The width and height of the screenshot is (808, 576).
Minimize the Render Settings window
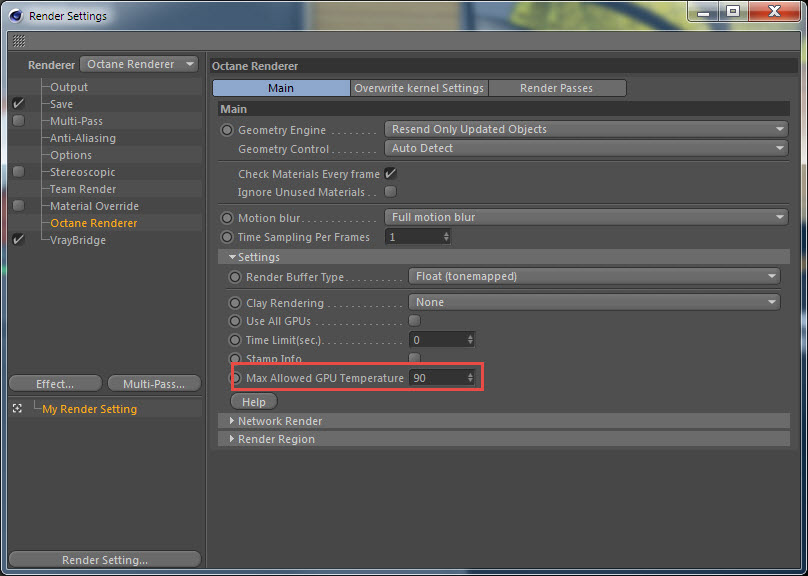point(703,11)
